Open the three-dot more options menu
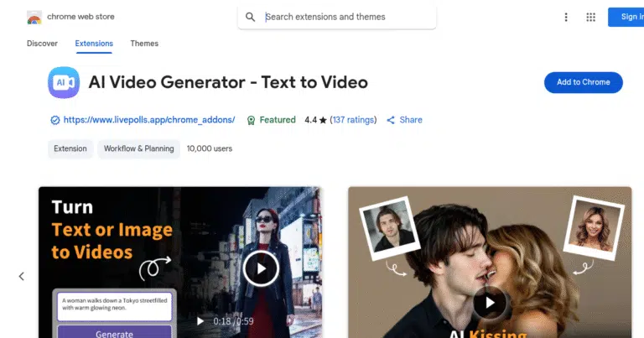Image resolution: width=644 pixels, height=338 pixels. (x=566, y=17)
